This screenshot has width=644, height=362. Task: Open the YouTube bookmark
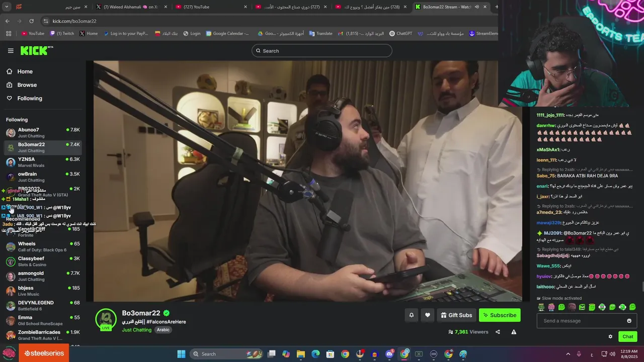(x=33, y=34)
